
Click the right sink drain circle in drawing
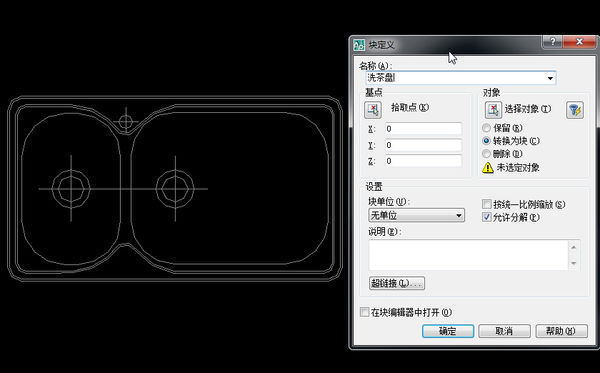coord(175,189)
